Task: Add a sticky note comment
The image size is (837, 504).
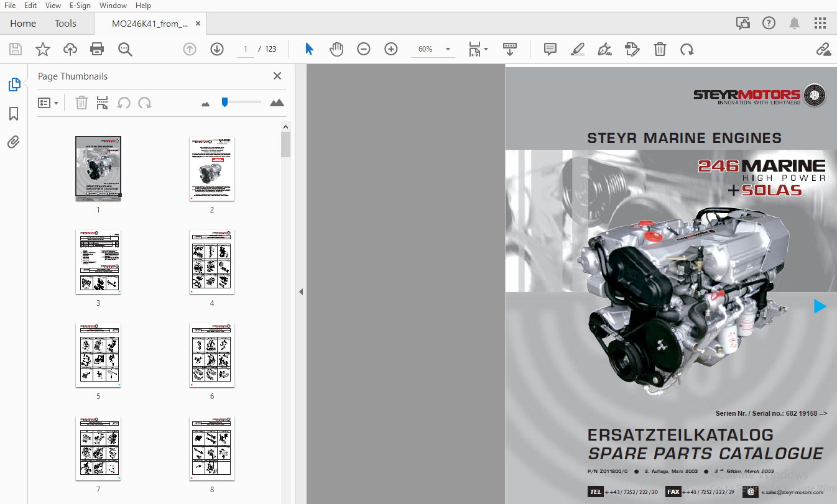Action: 550,49
